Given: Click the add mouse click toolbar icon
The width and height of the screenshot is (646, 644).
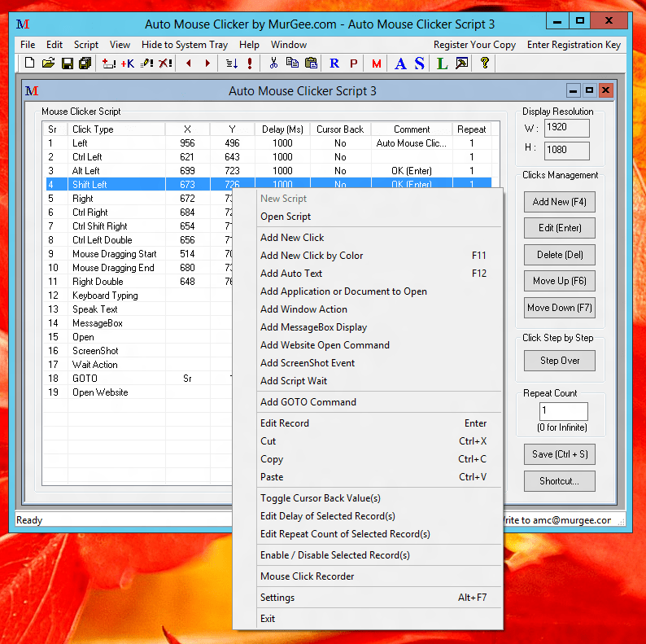Looking at the screenshot, I should click(x=109, y=63).
